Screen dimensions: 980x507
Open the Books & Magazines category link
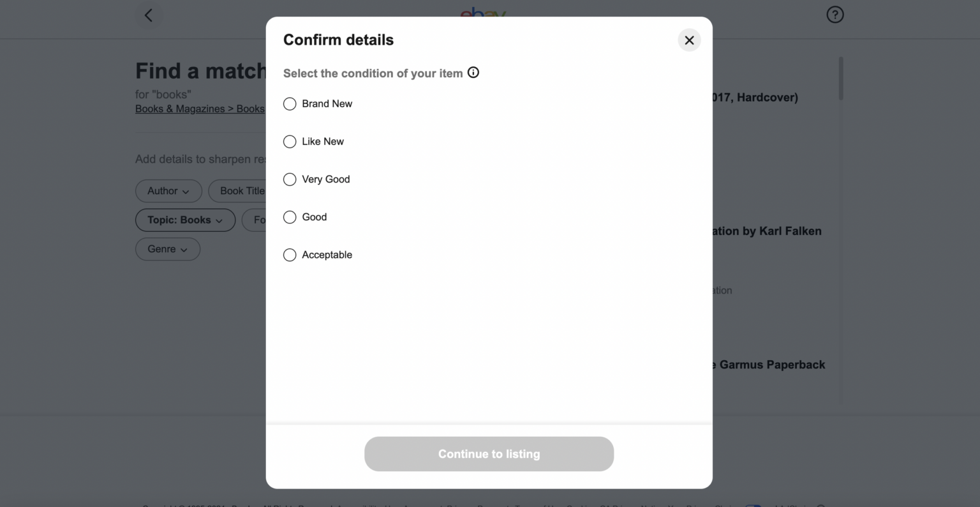click(x=180, y=109)
